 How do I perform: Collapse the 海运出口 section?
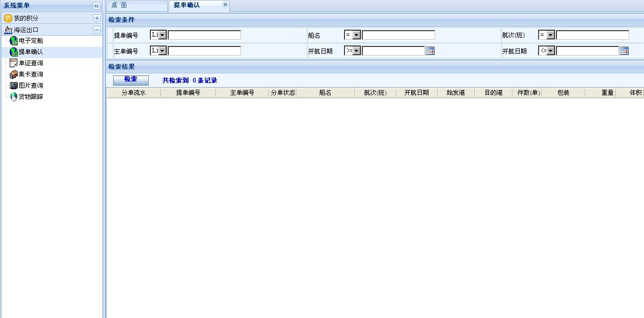[97, 30]
